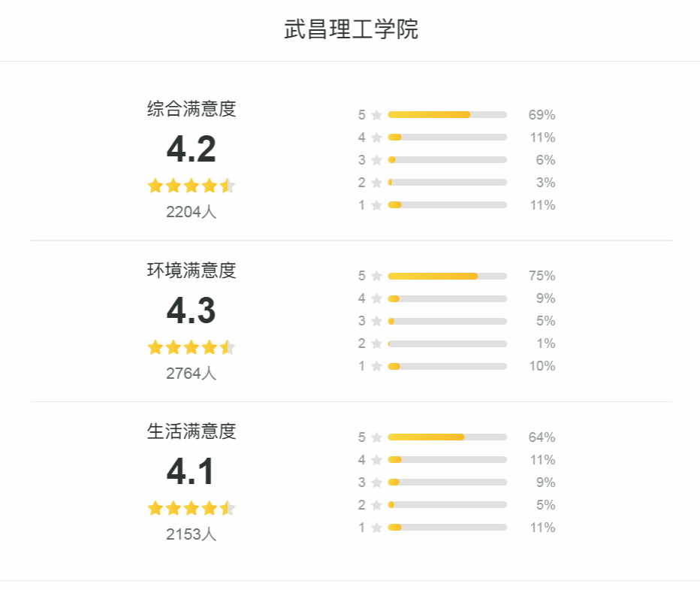Viewport: 700px width, 590px height.
Task: Click the 2-star row icon in 环境满意度
Action: (x=377, y=343)
